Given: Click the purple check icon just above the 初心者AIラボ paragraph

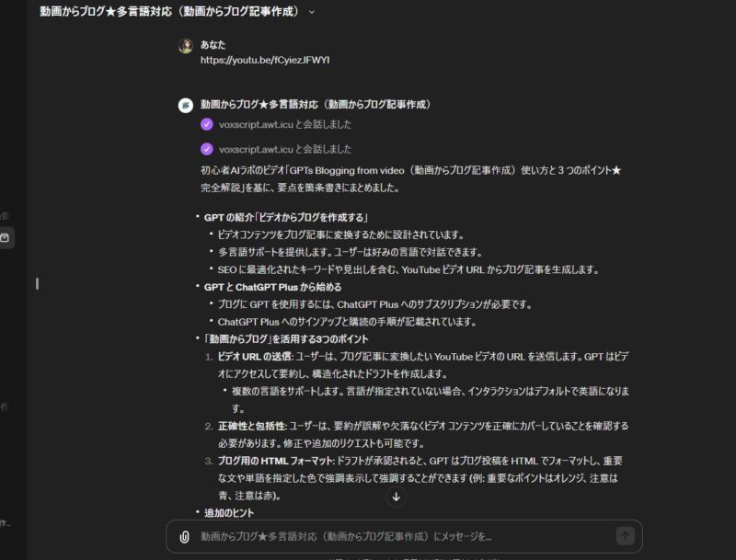Looking at the screenshot, I should click(206, 149).
